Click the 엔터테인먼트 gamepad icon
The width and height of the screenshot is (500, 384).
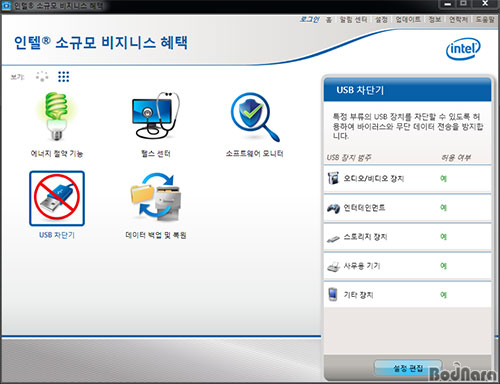coord(333,208)
